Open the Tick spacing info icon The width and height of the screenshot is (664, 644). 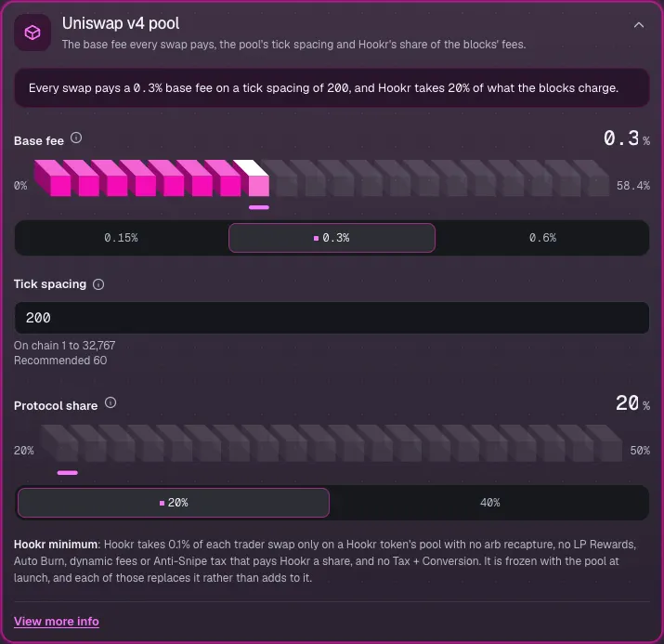pos(98,284)
